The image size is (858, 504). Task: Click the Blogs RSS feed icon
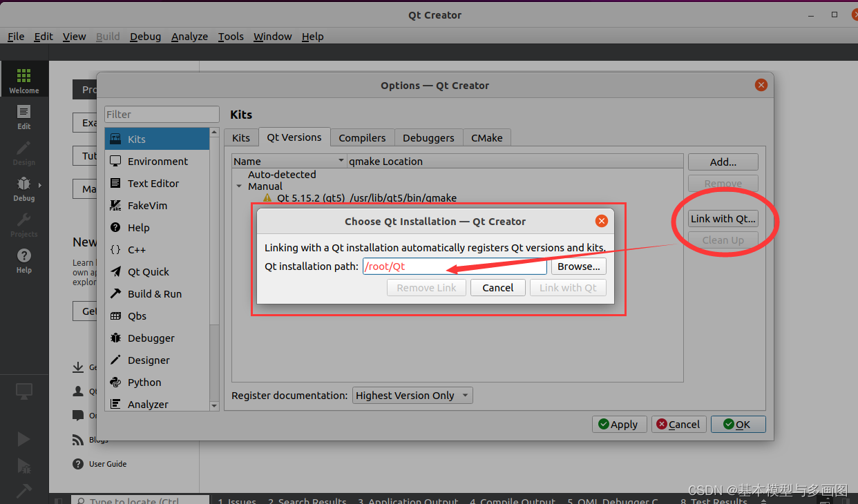tap(78, 440)
